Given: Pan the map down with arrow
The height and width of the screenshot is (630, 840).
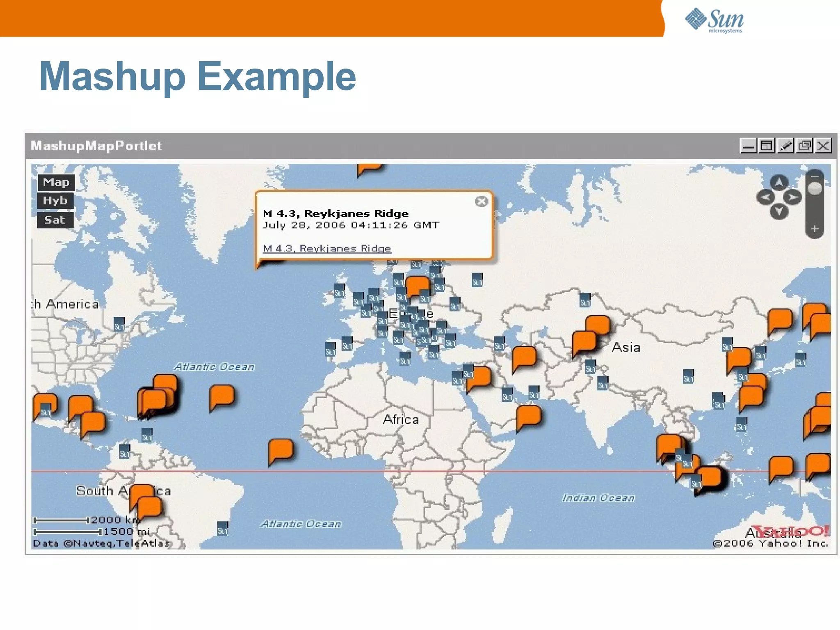Looking at the screenshot, I should coord(779,212).
